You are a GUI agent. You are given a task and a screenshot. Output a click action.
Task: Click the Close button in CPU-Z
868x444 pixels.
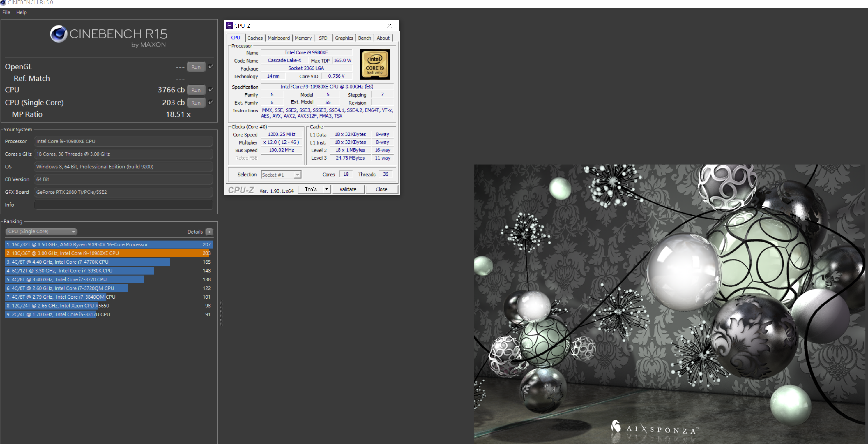tap(381, 189)
